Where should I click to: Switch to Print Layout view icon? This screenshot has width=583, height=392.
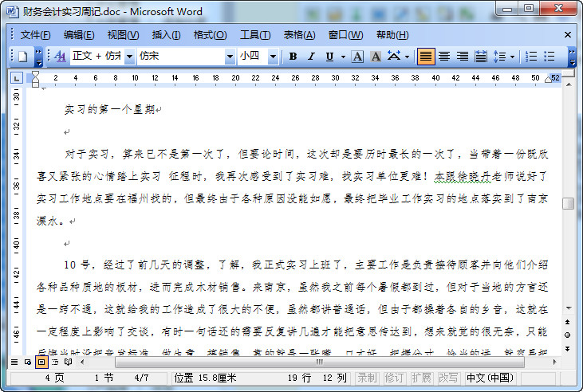point(41,362)
